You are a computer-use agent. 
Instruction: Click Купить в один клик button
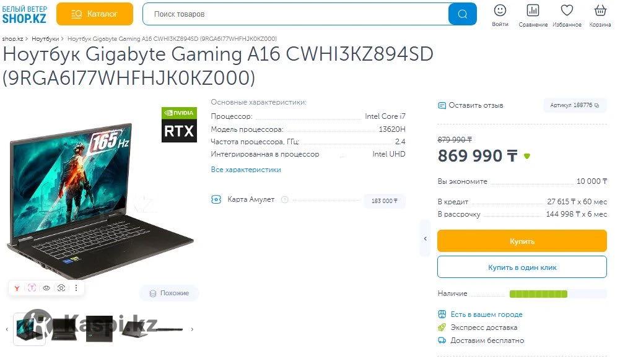522,267
